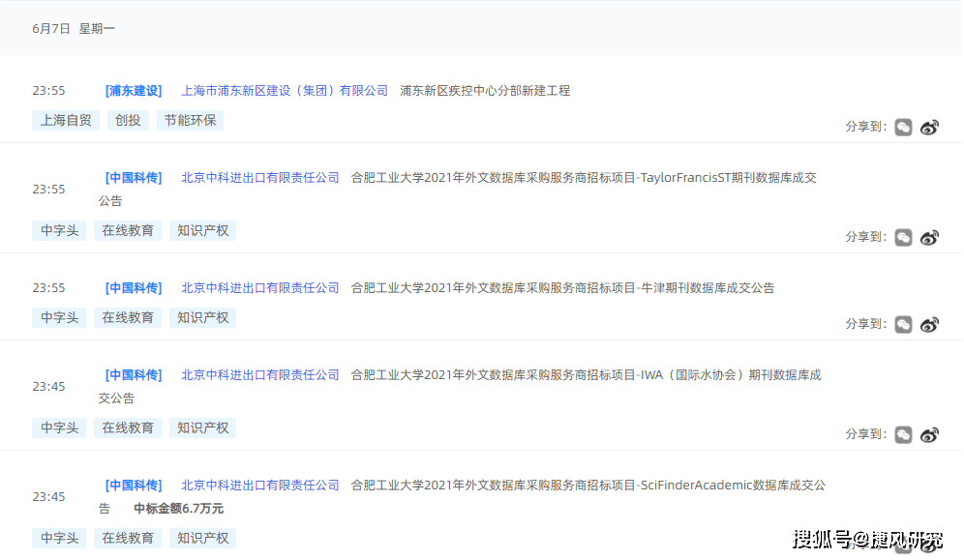Select 在线教育 tag under the SciFinderAcademic announcement
Screen dimensions: 964x560
click(x=127, y=539)
